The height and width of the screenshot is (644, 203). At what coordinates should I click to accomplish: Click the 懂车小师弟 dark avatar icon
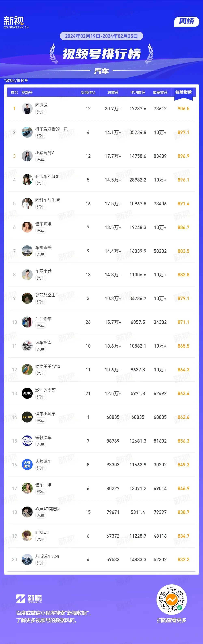click(27, 417)
